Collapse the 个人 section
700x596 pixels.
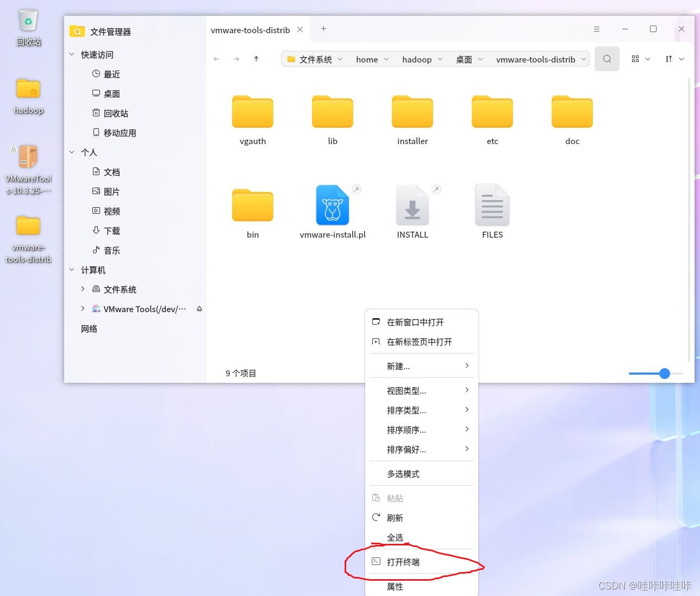tap(72, 152)
